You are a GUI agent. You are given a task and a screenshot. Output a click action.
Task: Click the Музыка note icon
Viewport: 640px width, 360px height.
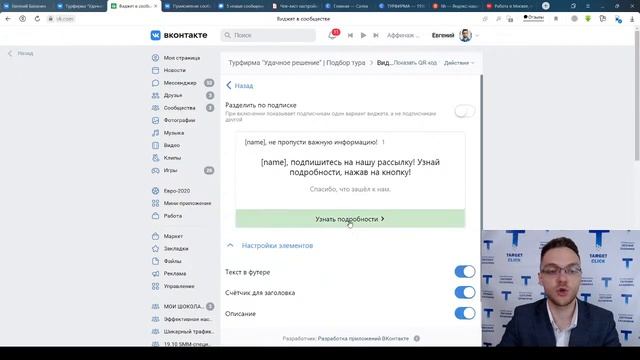[x=155, y=133]
